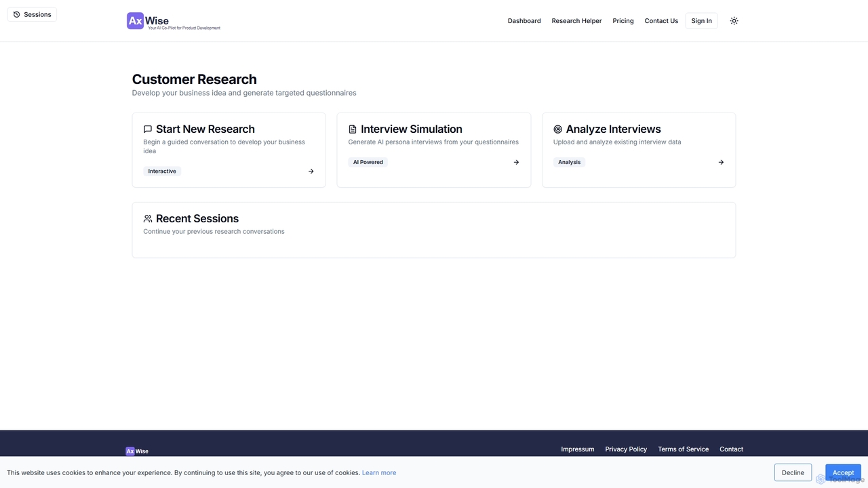Click the Sign In button
The width and height of the screenshot is (868, 488).
coord(701,21)
